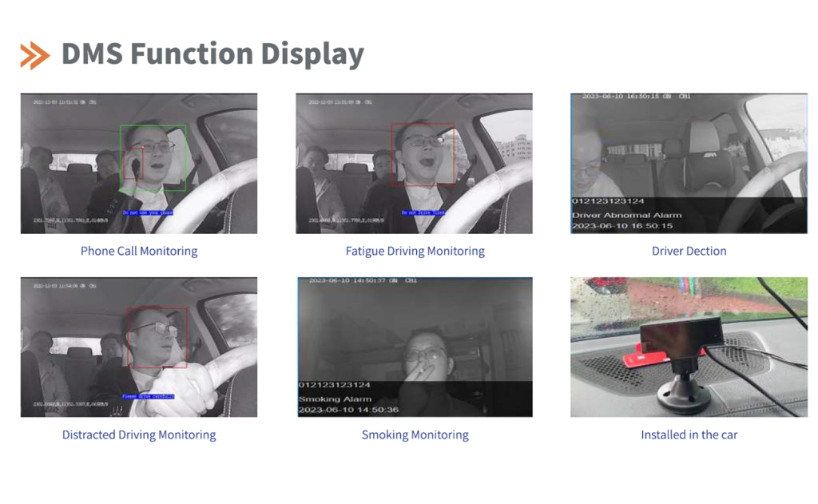Select the "Smoking Monitoring" caption
818x504 pixels.
tap(415, 435)
